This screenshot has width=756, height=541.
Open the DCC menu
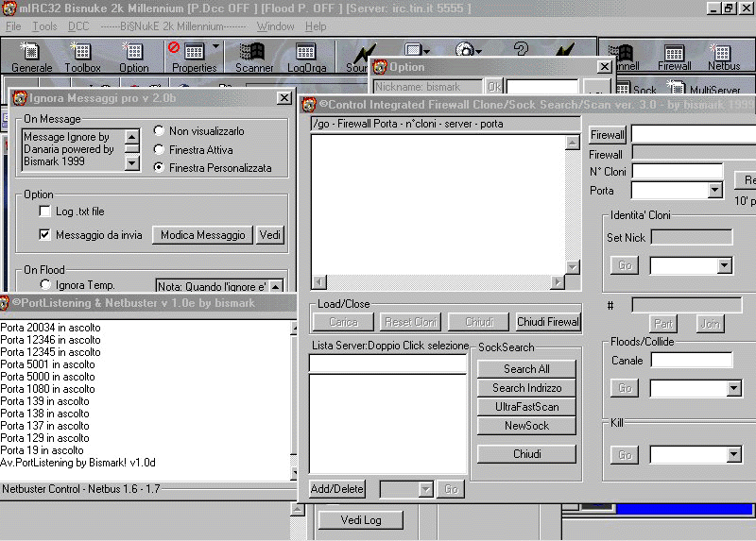(78, 26)
